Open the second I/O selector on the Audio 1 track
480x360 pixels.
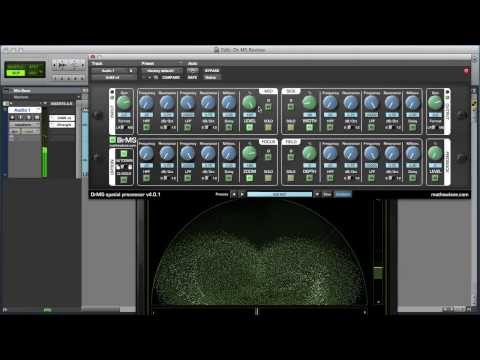[62, 125]
